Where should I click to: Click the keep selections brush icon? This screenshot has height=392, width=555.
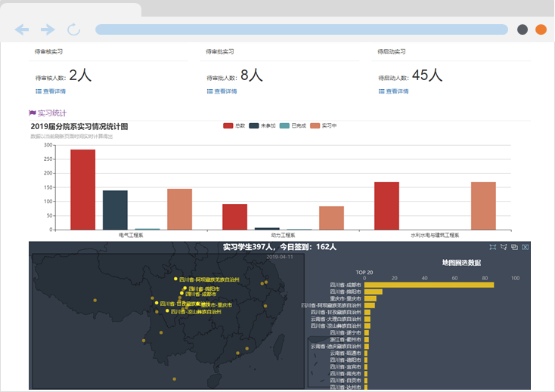[514, 247]
